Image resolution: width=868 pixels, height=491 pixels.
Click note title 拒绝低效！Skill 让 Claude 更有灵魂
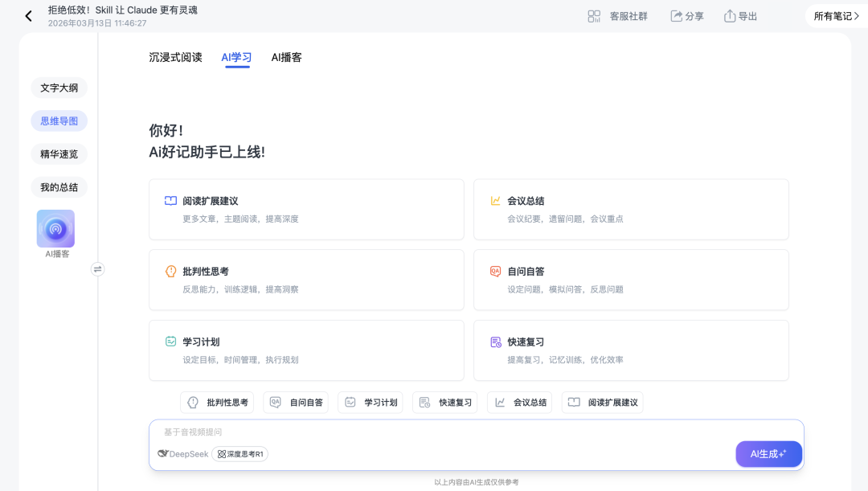click(x=123, y=10)
